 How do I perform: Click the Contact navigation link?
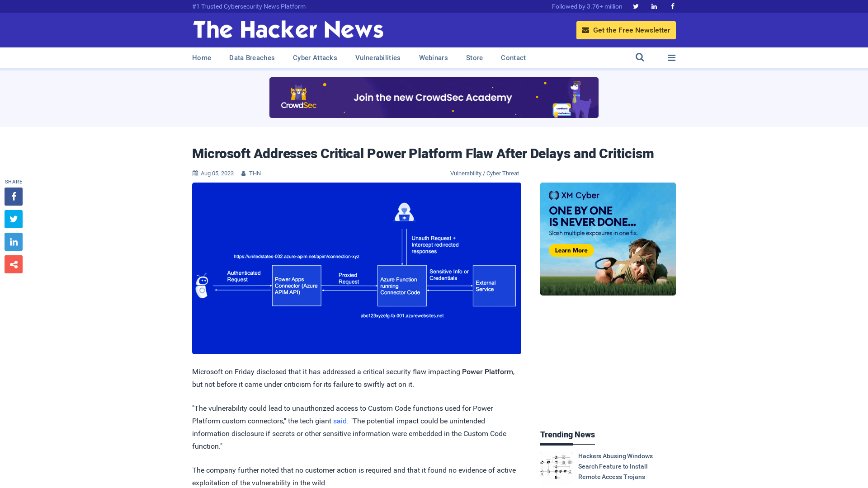pyautogui.click(x=513, y=57)
